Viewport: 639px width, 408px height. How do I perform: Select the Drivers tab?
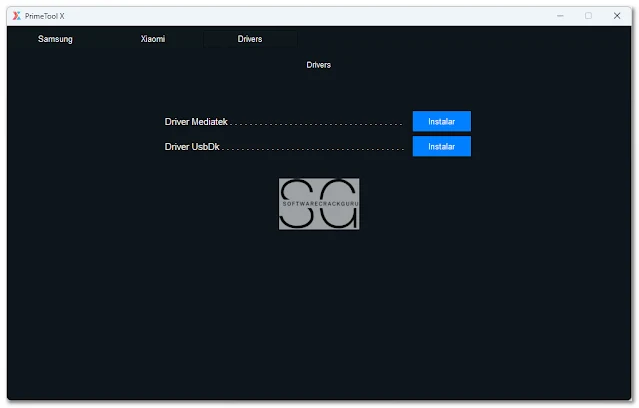click(250, 39)
